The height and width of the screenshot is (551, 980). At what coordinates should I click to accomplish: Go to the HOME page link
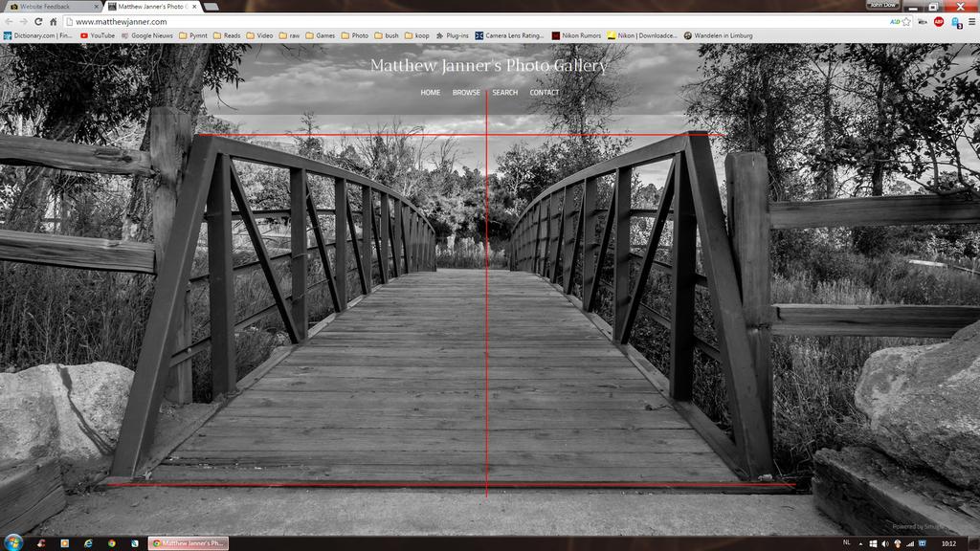431,93
